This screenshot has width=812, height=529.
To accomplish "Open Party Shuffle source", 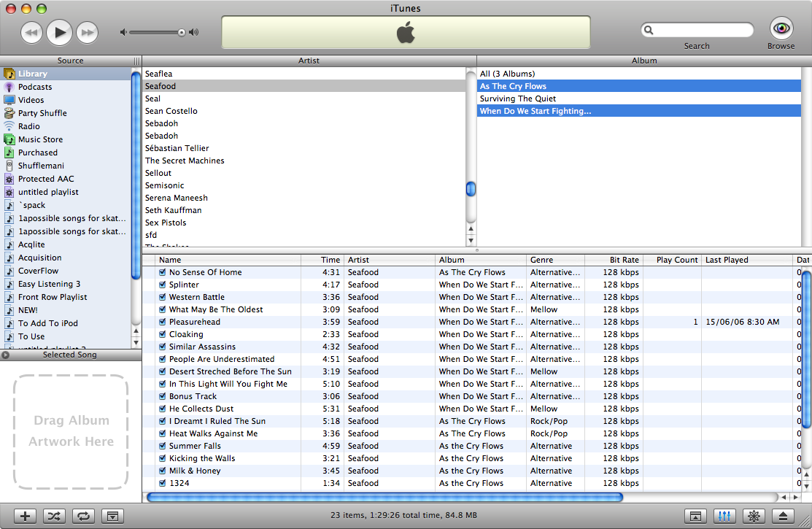I will tap(66, 113).
